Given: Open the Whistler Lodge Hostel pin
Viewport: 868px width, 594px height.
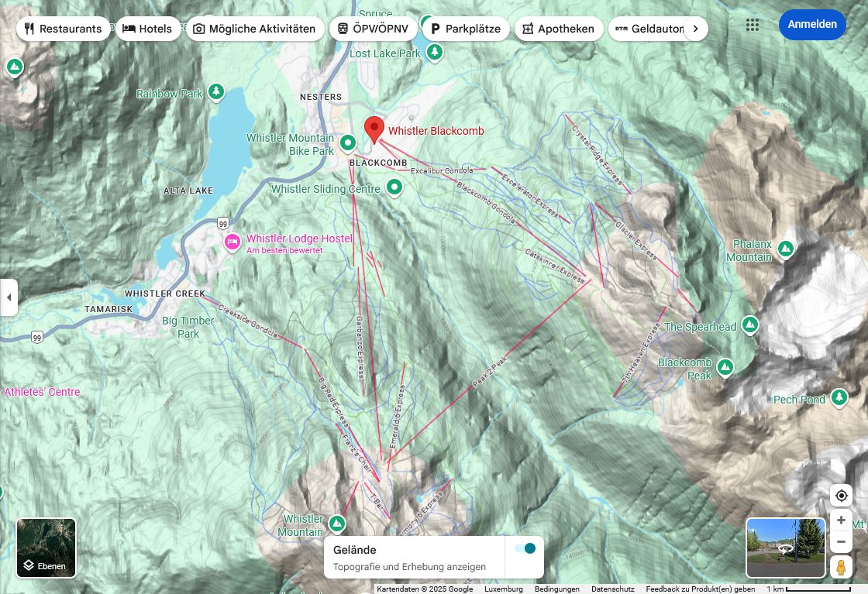Looking at the screenshot, I should (x=232, y=242).
